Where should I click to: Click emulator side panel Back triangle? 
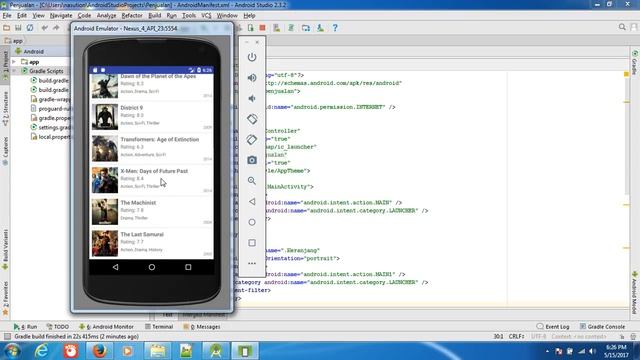click(x=252, y=202)
